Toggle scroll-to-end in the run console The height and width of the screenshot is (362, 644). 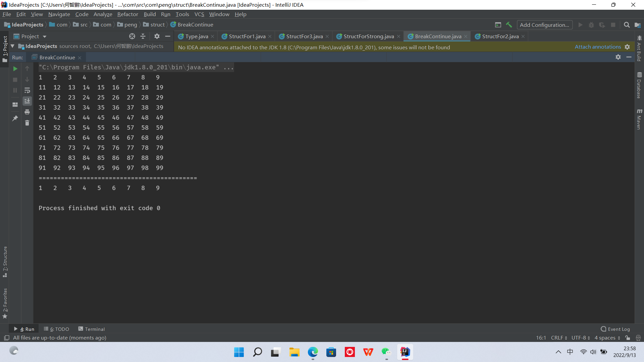[x=27, y=101]
